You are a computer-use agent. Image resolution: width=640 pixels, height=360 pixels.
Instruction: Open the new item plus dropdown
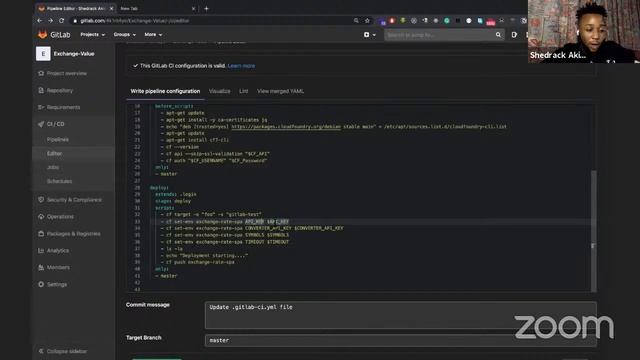[369, 35]
